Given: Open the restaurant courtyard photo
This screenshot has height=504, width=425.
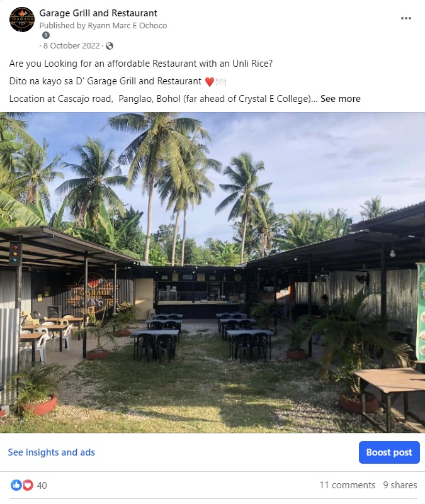Looking at the screenshot, I should (212, 272).
